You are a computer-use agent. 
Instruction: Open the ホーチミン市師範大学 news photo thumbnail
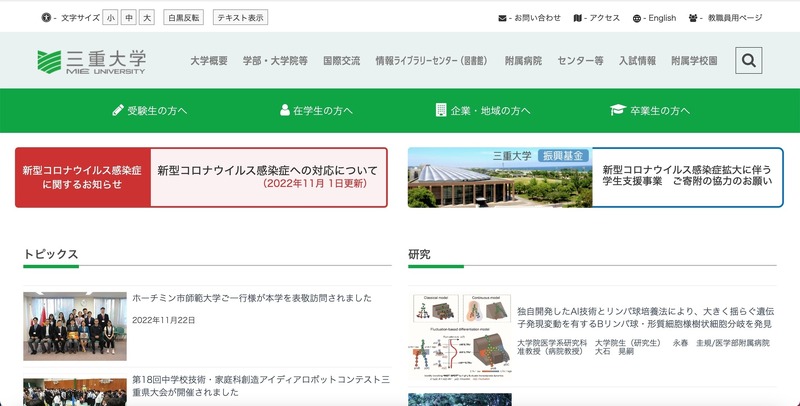75,326
